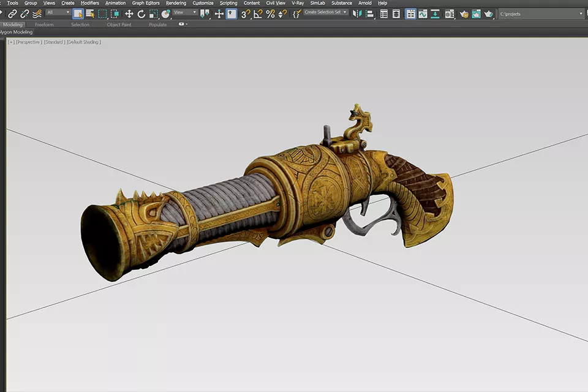Open the selection filter 'All' dropdown
Image resolution: width=588 pixels, height=392 pixels.
pyautogui.click(x=59, y=12)
